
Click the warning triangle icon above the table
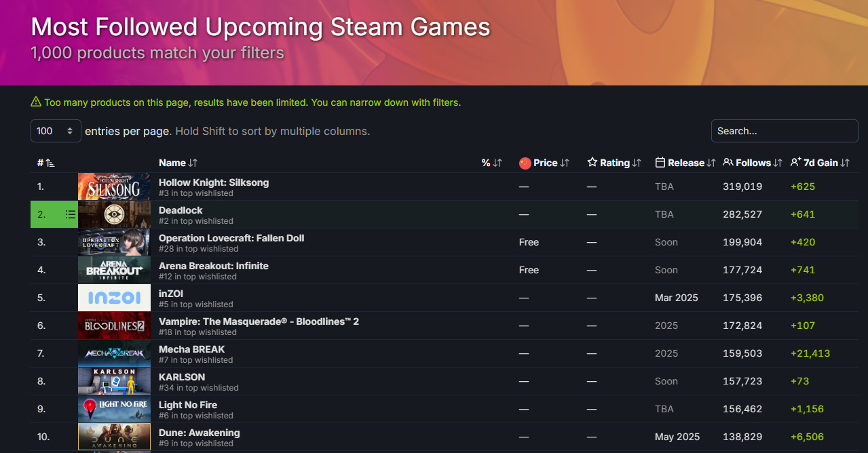coord(36,102)
